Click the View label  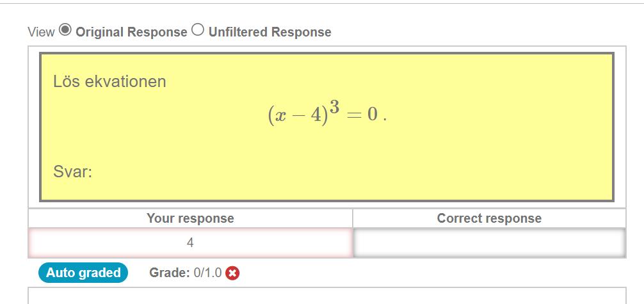[41, 32]
